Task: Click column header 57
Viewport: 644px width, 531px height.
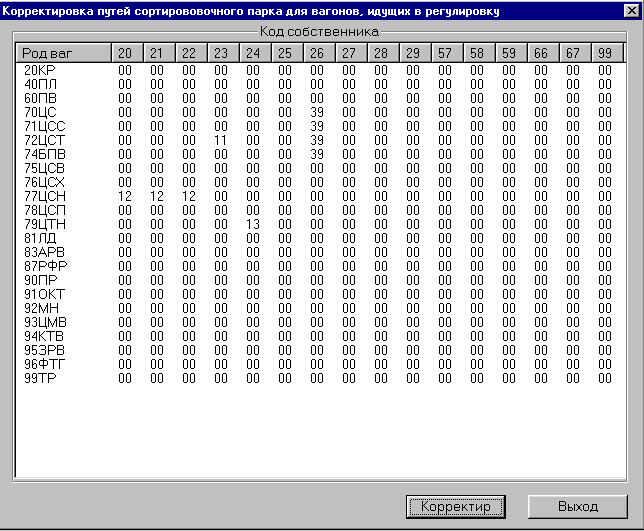Action: (448, 53)
